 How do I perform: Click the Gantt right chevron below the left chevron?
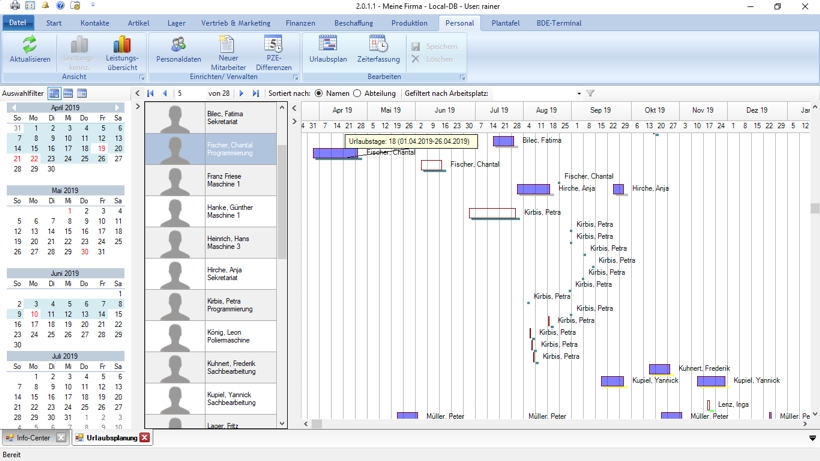[x=294, y=122]
